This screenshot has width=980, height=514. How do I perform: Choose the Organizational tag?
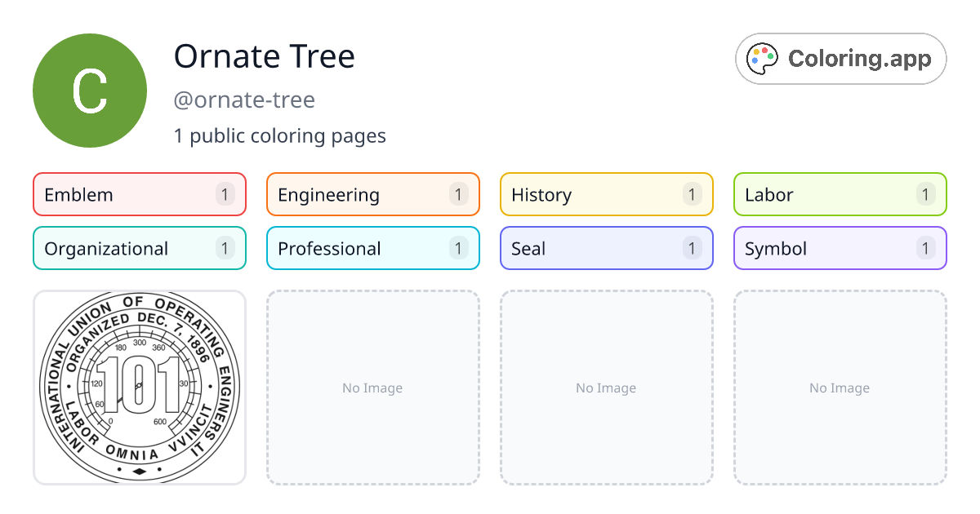coord(139,248)
